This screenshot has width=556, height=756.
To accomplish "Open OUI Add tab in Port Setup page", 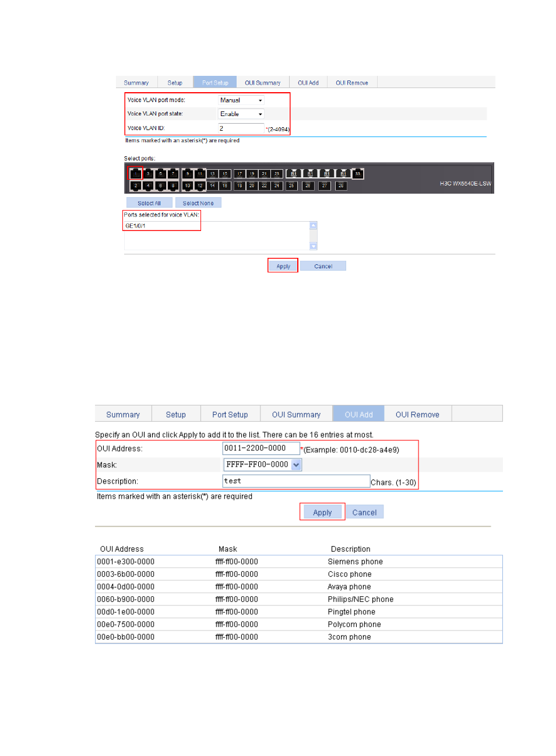I will coord(308,83).
